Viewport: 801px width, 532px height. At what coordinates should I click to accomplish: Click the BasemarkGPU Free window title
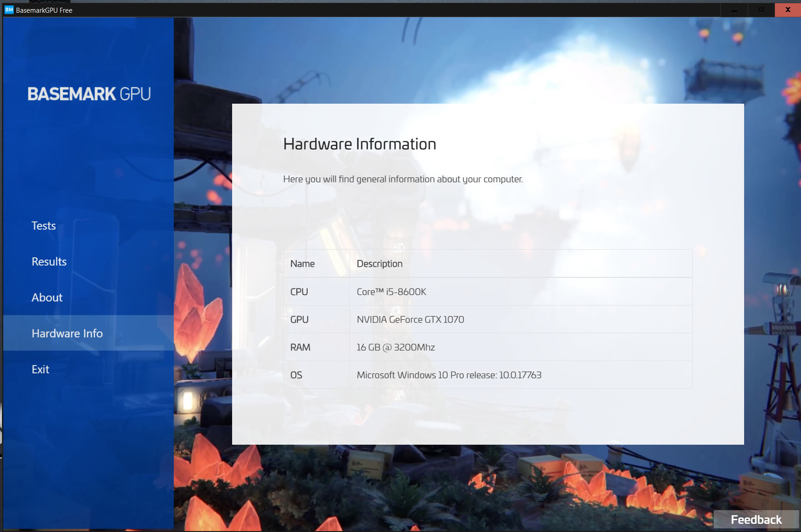pos(44,10)
